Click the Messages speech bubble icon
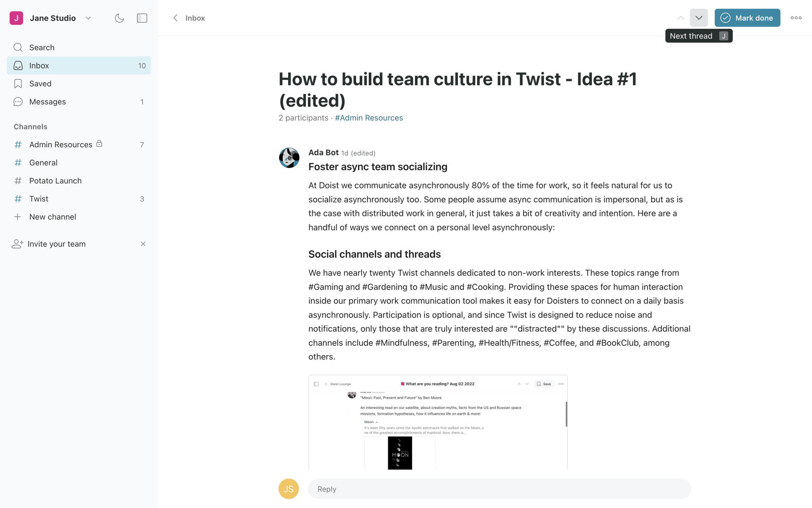 pyautogui.click(x=18, y=102)
